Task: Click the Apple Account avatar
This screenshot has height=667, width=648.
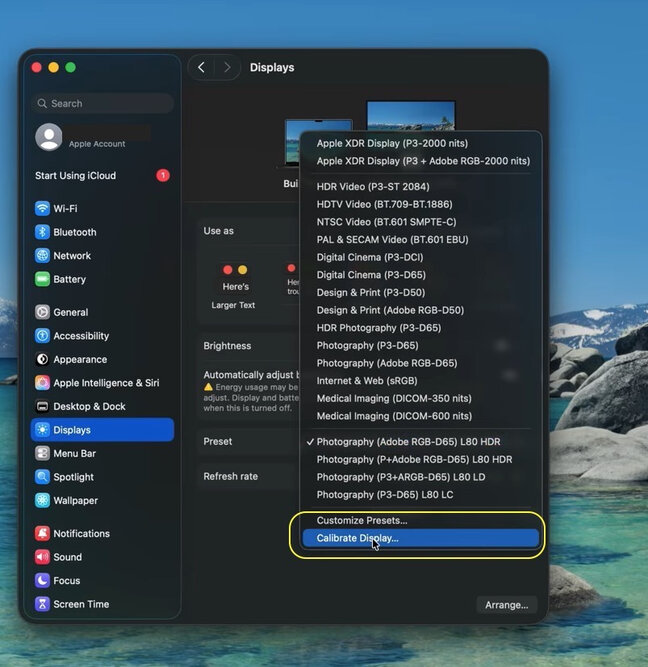Action: tap(49, 137)
